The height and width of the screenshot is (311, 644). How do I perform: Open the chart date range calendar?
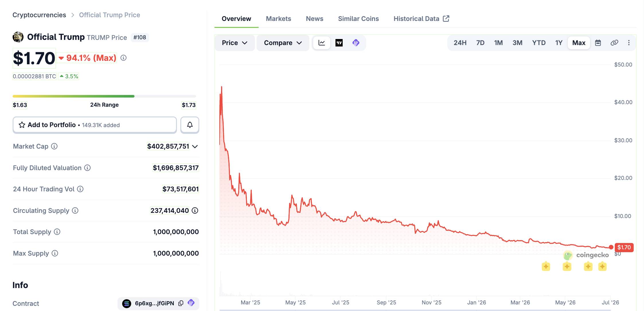click(598, 43)
